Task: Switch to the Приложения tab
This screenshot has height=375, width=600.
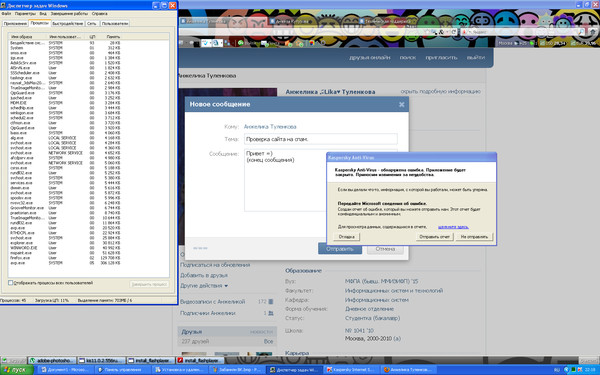Action: click(15, 23)
